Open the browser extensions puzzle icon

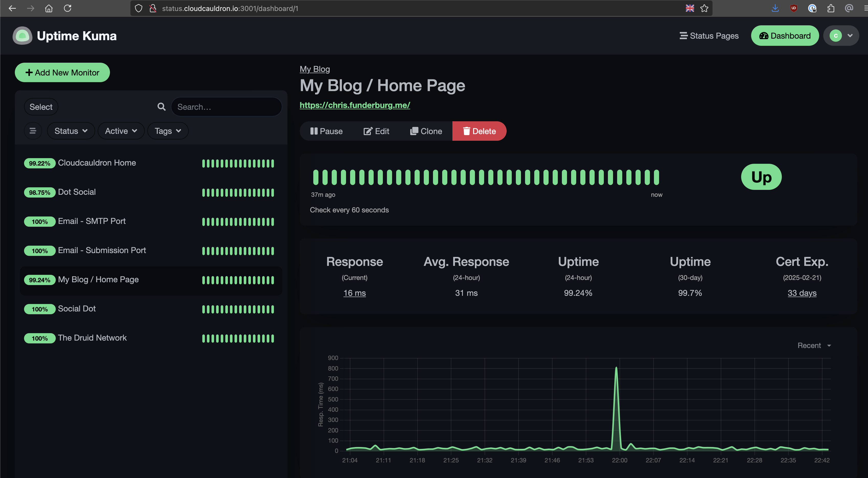pyautogui.click(x=831, y=8)
